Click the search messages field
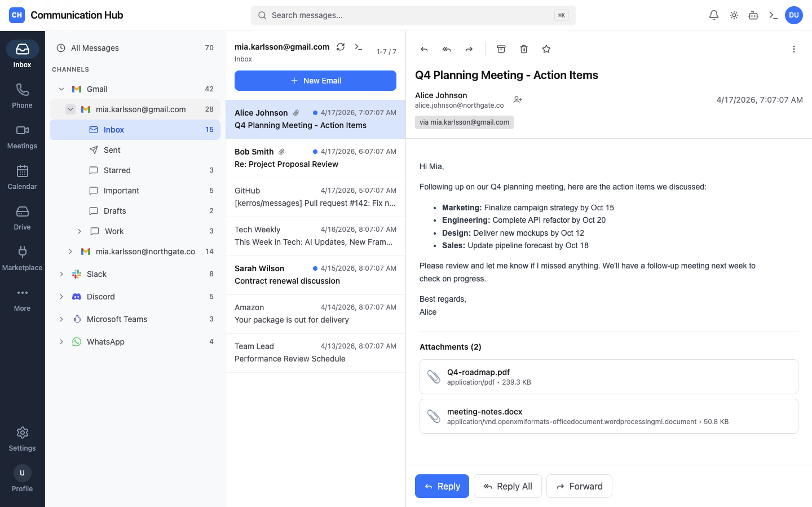812x507 pixels. pos(413,15)
